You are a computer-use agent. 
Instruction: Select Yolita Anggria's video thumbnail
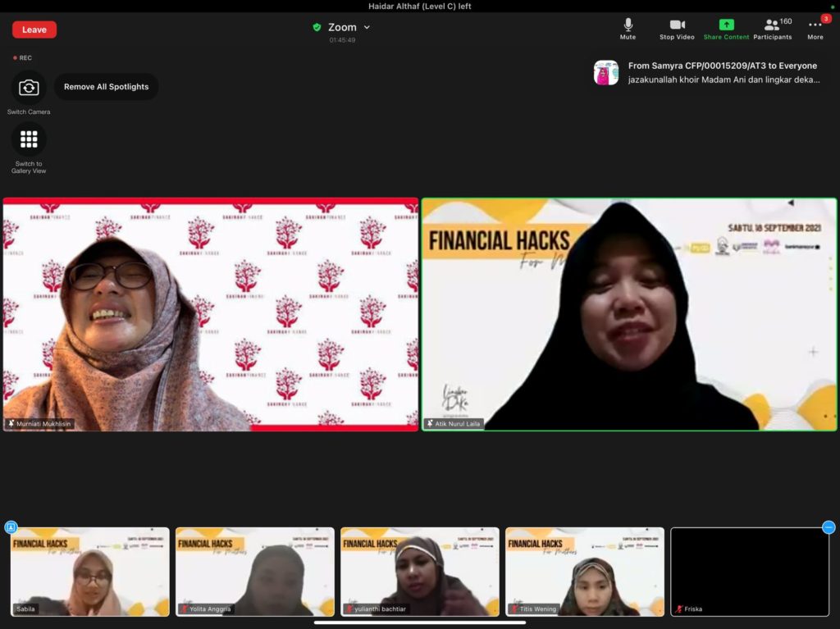pos(255,572)
